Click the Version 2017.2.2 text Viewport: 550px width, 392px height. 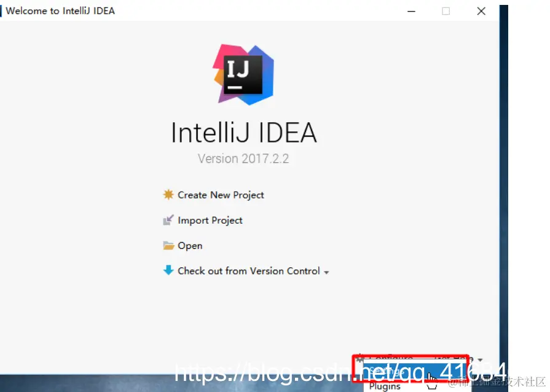click(243, 159)
